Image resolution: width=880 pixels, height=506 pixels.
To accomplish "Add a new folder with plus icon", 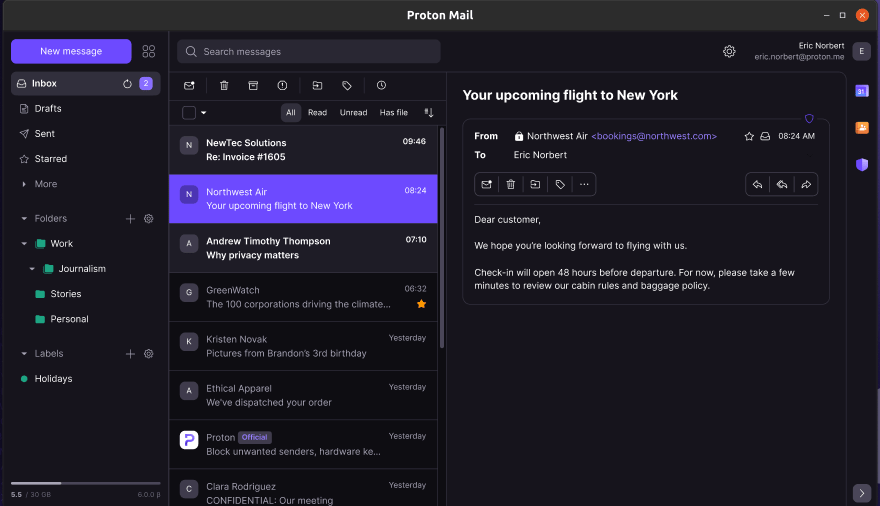I will click(130, 219).
